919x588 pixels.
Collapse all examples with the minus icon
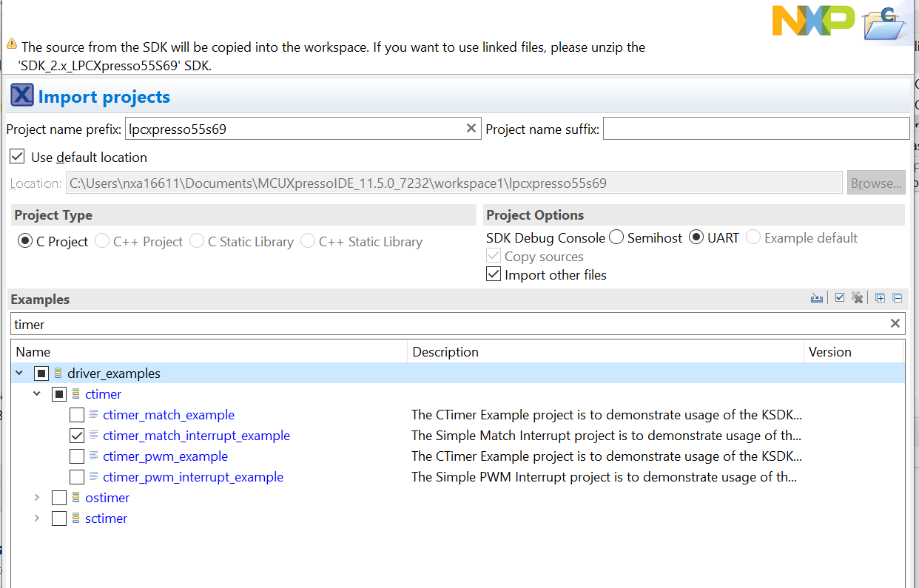coord(898,298)
